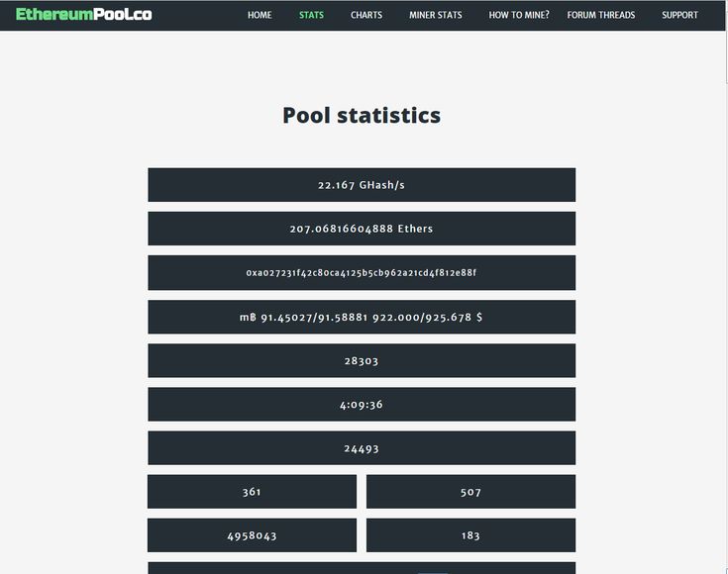This screenshot has height=574, width=728.
Task: Select the 4958043 value box
Action: (253, 535)
